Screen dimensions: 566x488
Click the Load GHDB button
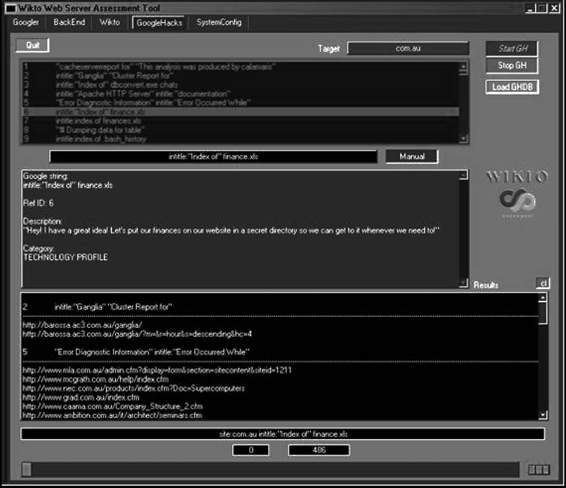click(x=512, y=87)
